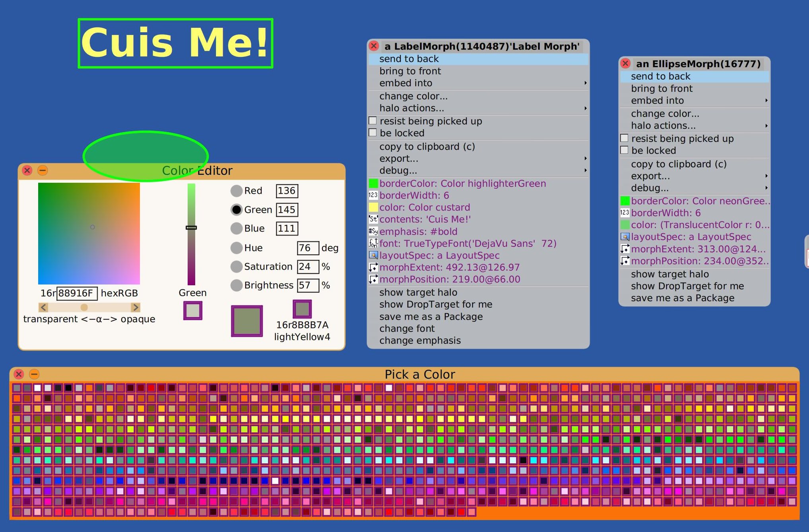Click the morphPosition icon in LabelMorph menu
The image size is (809, 532).
[x=373, y=279]
